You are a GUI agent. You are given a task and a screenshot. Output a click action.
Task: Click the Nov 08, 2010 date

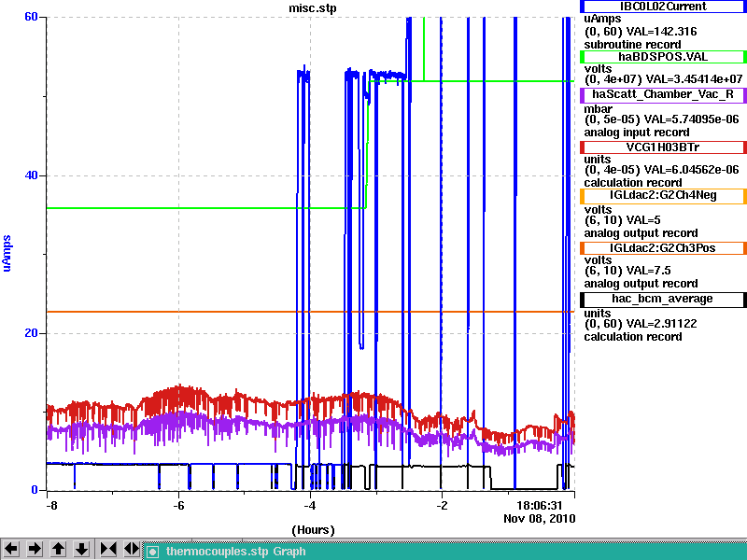coord(540,519)
